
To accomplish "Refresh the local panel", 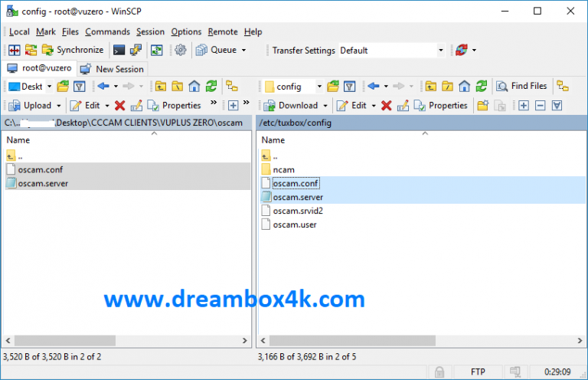I will click(x=211, y=87).
